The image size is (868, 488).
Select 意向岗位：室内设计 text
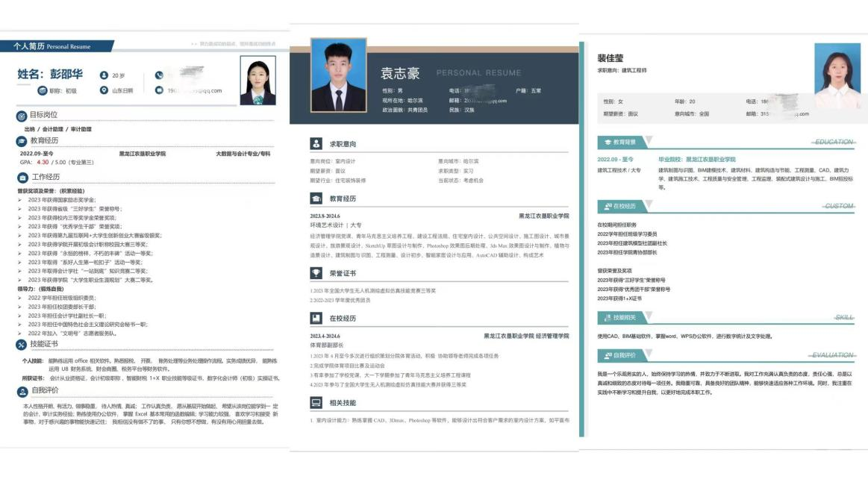(x=333, y=162)
